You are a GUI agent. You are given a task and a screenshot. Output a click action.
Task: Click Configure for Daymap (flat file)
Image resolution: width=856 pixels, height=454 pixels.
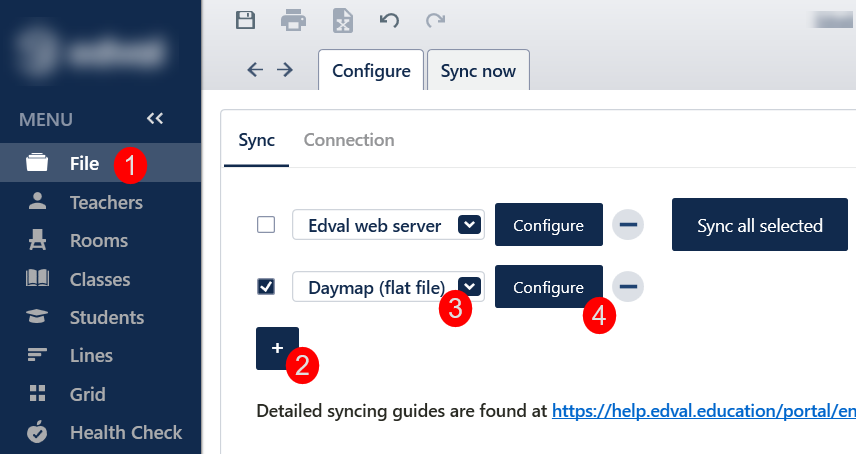click(x=548, y=287)
